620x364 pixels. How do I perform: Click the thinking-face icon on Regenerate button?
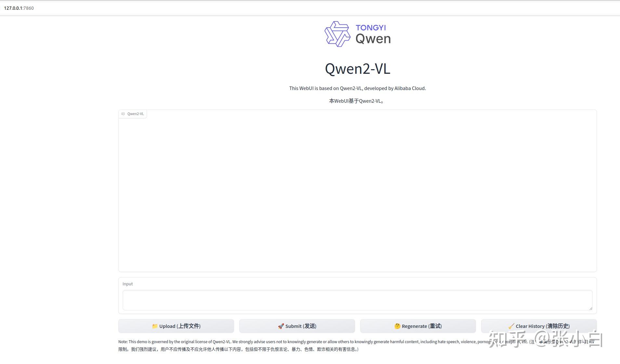pos(397,326)
